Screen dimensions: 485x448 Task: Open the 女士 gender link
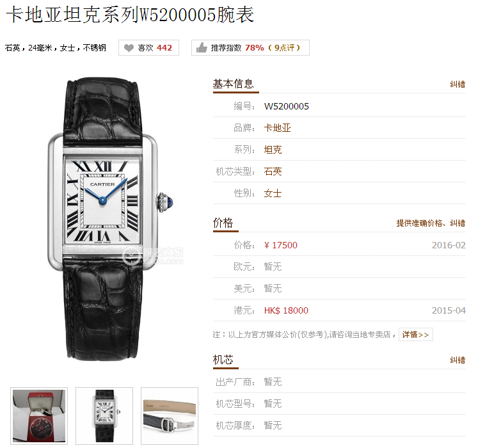pos(273,193)
